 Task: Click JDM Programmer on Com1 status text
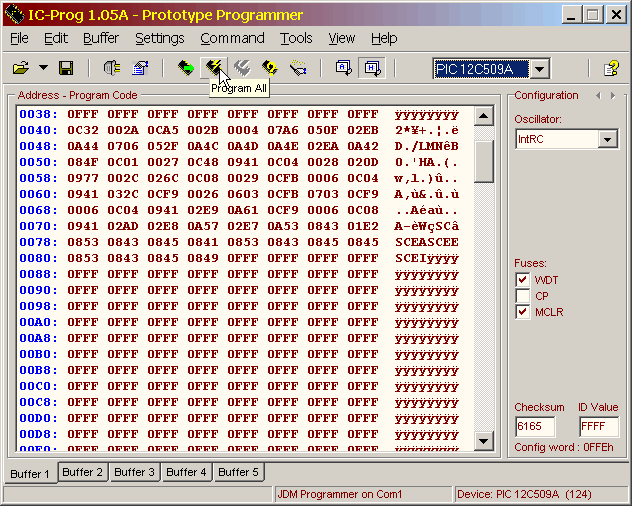point(340,494)
